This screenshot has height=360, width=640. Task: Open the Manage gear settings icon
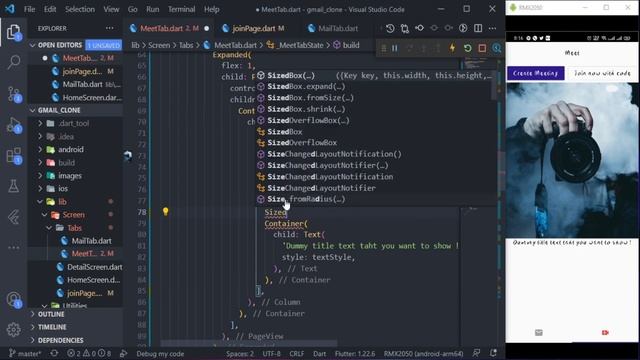tap(13, 329)
